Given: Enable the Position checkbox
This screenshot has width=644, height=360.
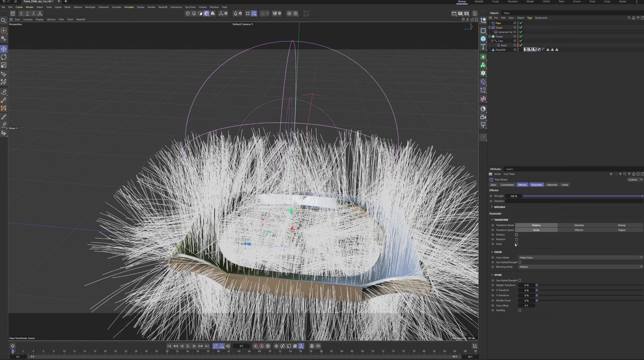Looking at the screenshot, I should click(x=517, y=235).
